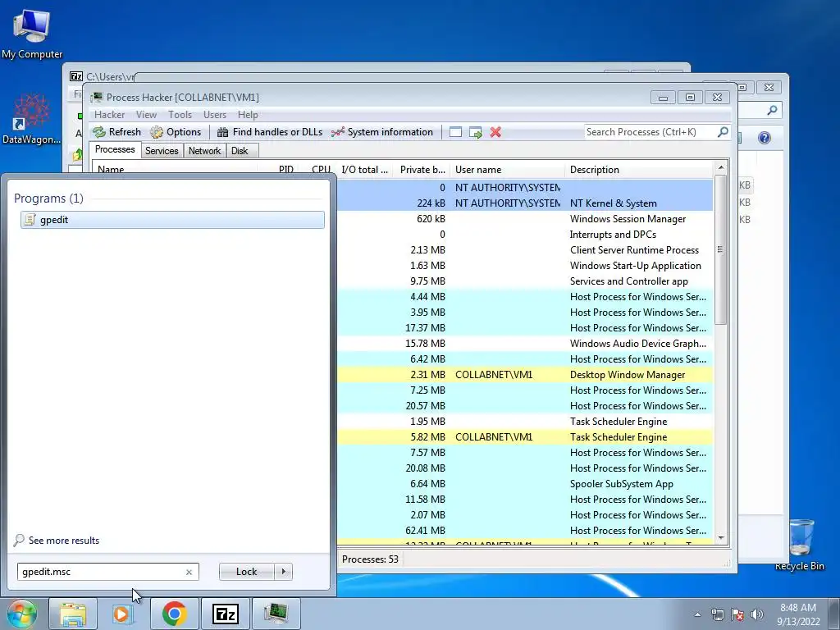The height and width of the screenshot is (630, 840).
Task: Open Options in Process Hacker toolbar
Action: 176,132
